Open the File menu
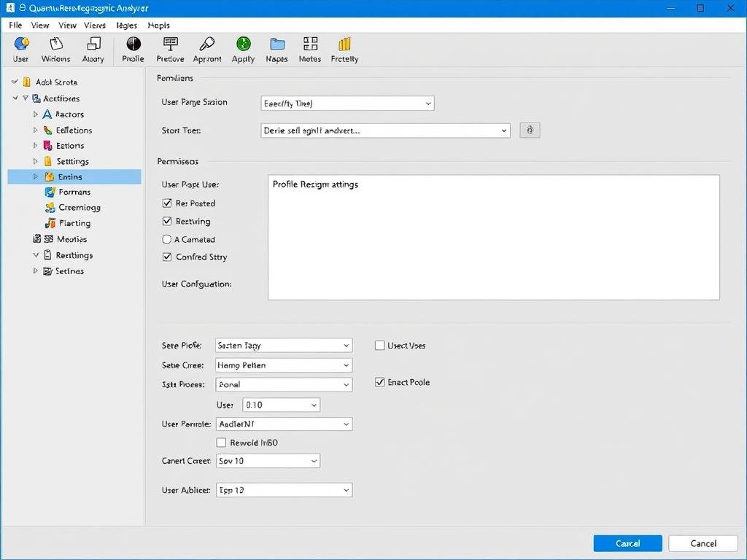 pos(15,25)
